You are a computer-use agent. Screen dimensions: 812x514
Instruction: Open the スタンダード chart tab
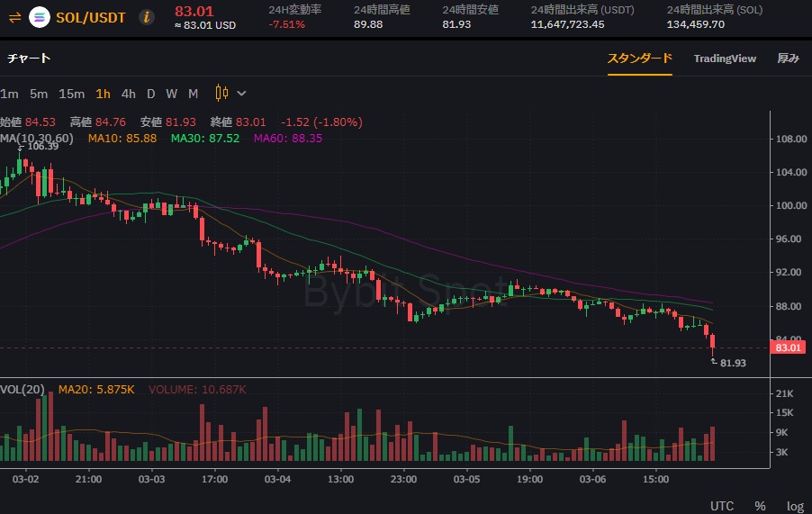639,59
